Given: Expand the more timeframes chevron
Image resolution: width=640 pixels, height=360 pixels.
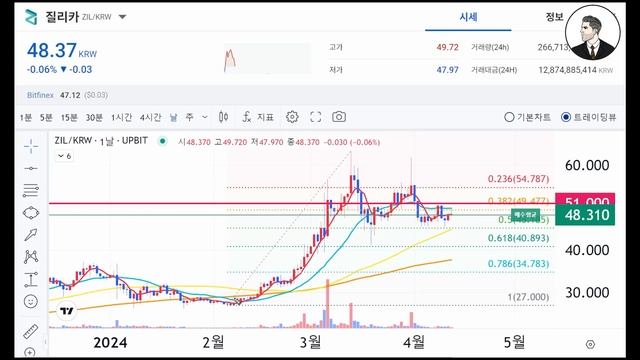Looking at the screenshot, I should [x=205, y=117].
